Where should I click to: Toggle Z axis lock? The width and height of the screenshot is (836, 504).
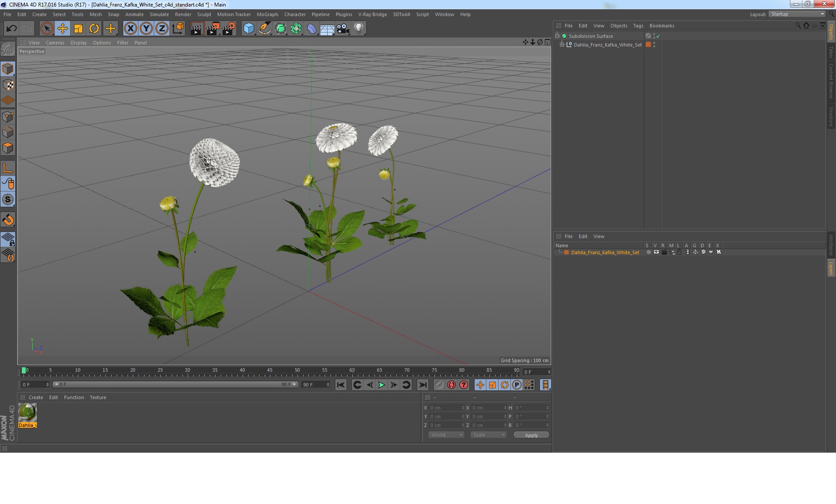(162, 29)
